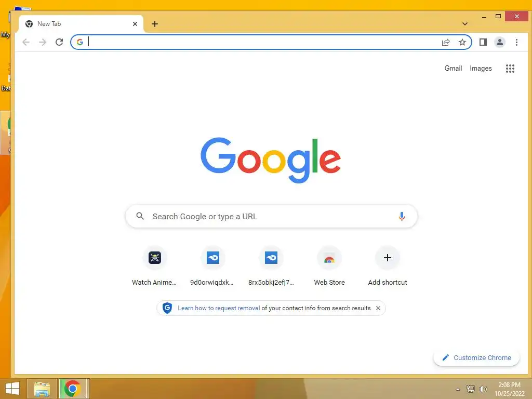Open the Google apps grid
Screen dimensions: 532x399
coord(510,69)
